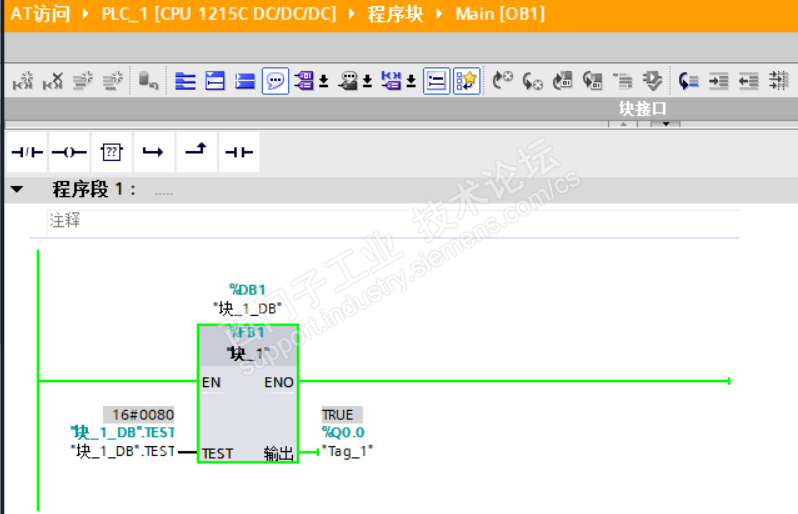Click the black "块_1_DB" instance name above block
The image size is (798, 514).
tap(247, 308)
